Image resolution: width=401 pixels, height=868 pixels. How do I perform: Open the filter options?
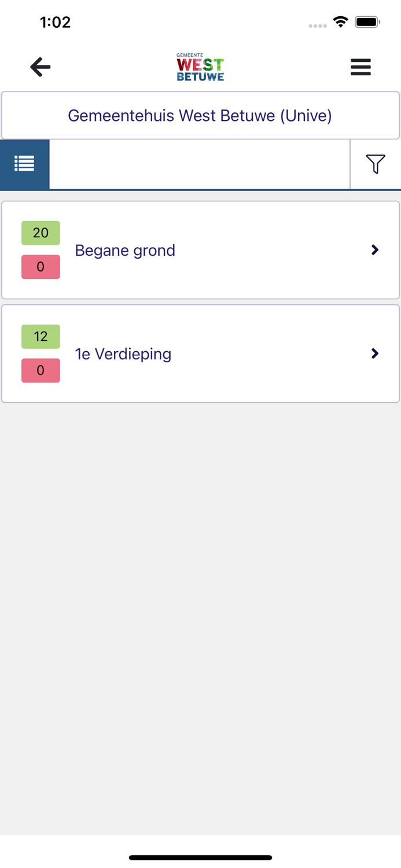click(x=376, y=164)
